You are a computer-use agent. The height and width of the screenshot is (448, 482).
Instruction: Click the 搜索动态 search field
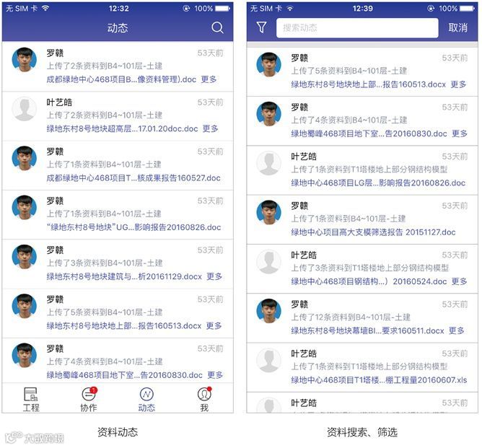coord(357,28)
